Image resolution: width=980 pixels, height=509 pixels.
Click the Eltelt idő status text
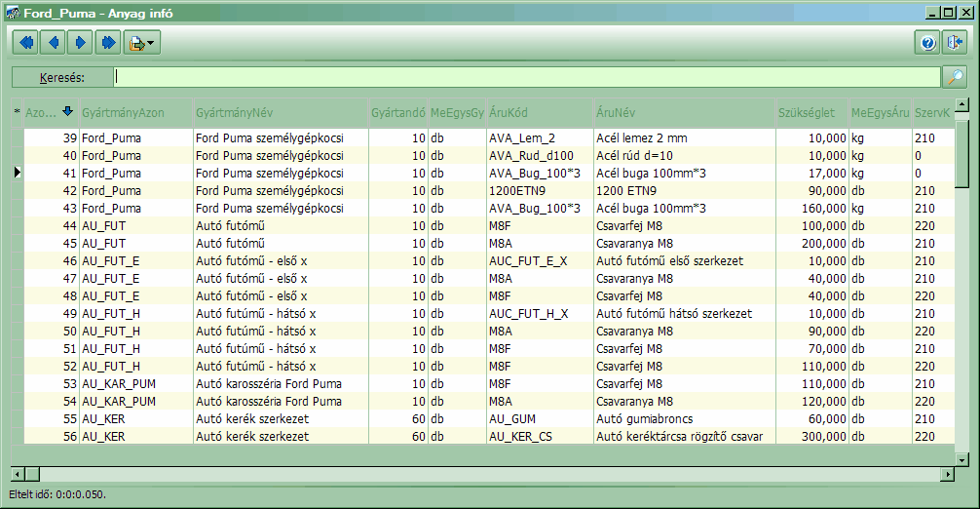[x=57, y=494]
